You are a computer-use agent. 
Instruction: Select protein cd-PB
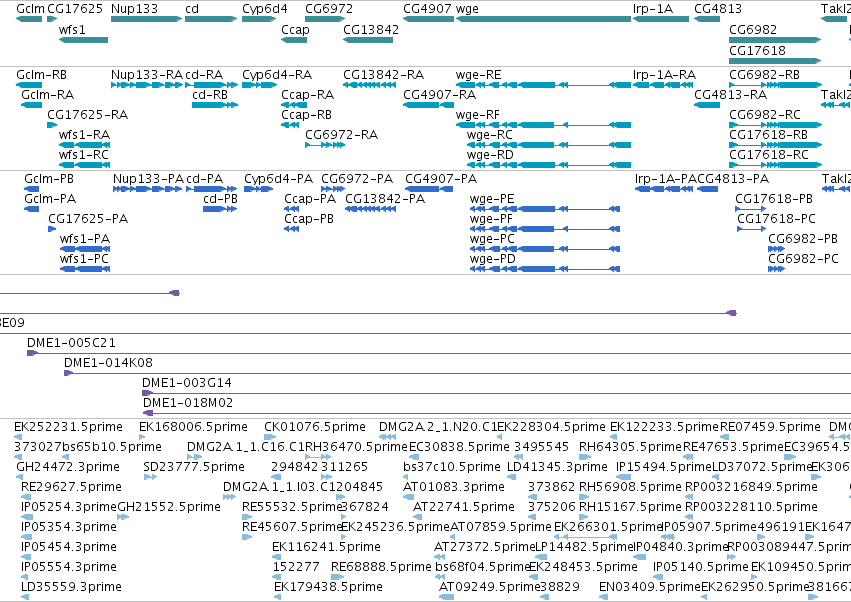[x=219, y=209]
